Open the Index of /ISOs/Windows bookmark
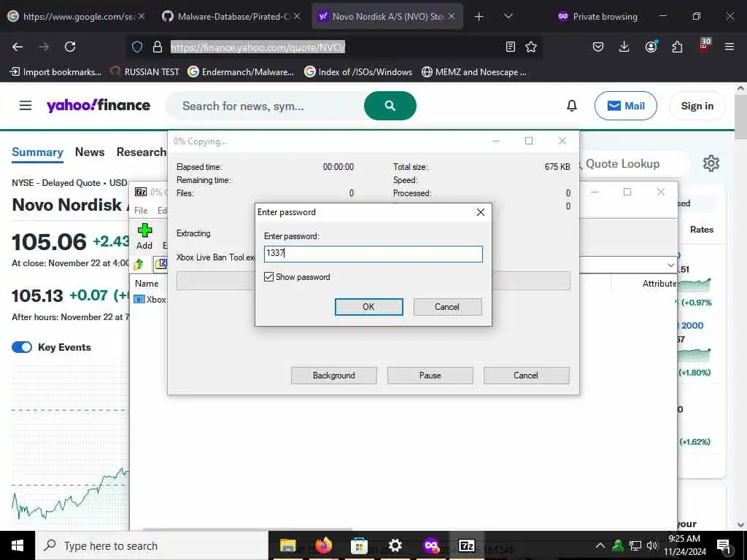Image resolution: width=747 pixels, height=560 pixels. pyautogui.click(x=358, y=72)
